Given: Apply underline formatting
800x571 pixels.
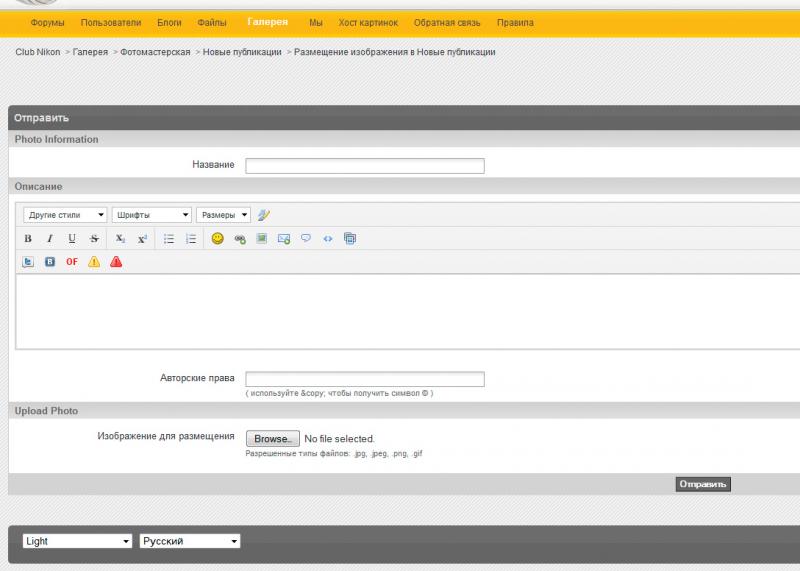Looking at the screenshot, I should [72, 238].
